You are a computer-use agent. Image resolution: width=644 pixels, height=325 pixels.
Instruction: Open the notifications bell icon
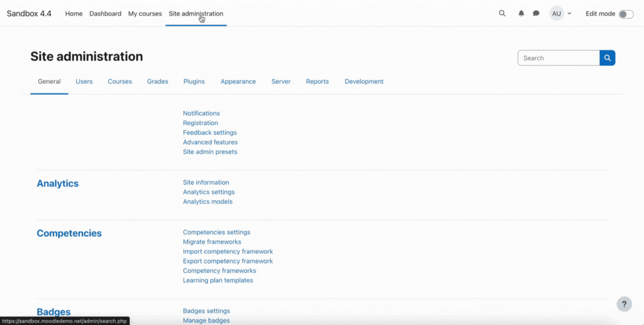tap(521, 13)
